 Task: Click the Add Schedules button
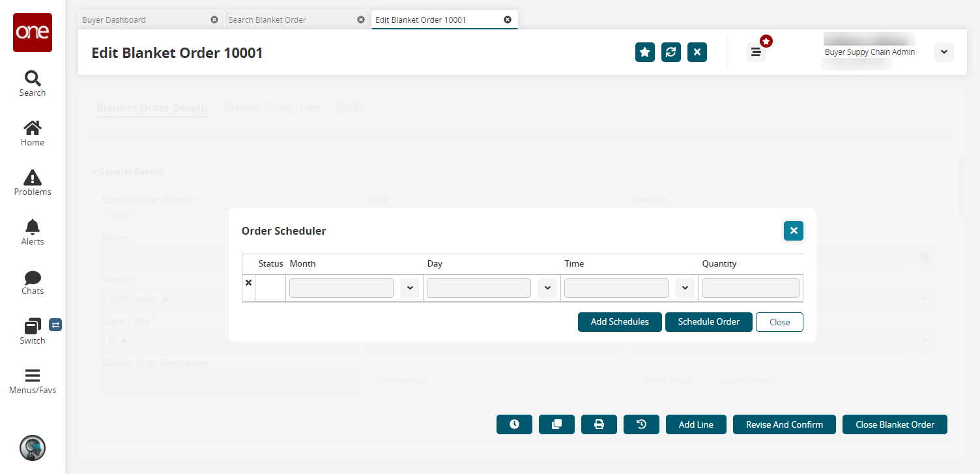[620, 322]
